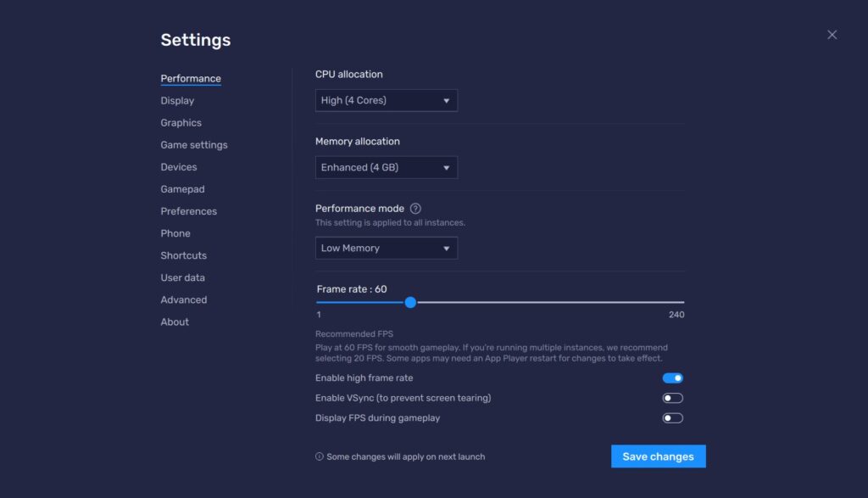Click the info icon next to restart notice
Viewport: 868px width, 498px height.
[x=319, y=456]
